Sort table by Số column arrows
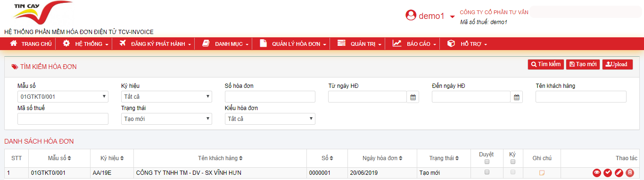 pos(331,158)
